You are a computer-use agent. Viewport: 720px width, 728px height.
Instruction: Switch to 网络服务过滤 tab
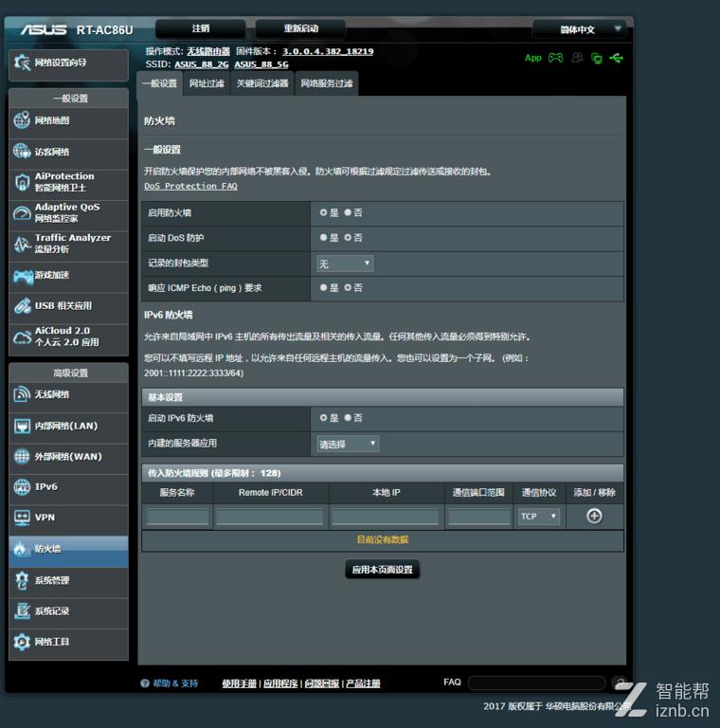pos(327,84)
